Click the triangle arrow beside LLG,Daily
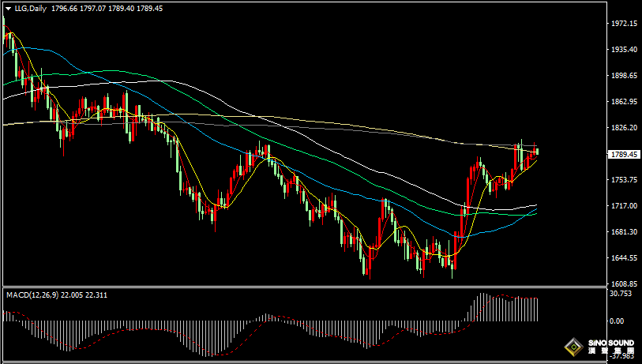The image size is (642, 364). point(8,8)
